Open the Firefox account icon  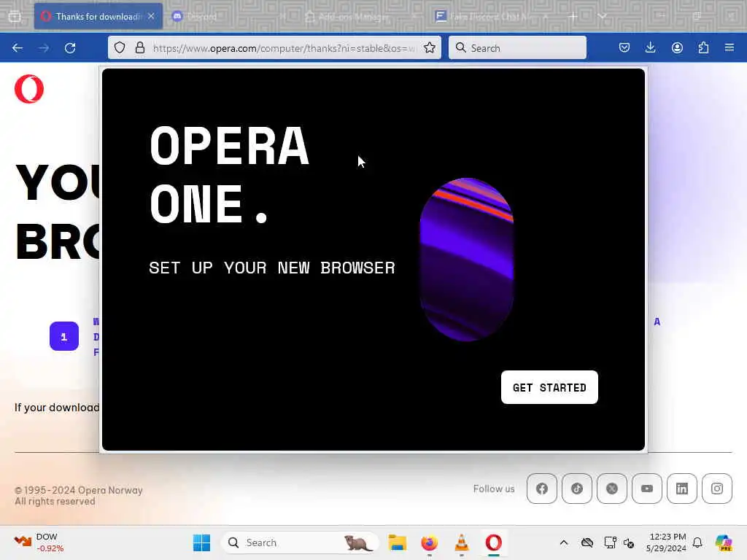[677, 47]
